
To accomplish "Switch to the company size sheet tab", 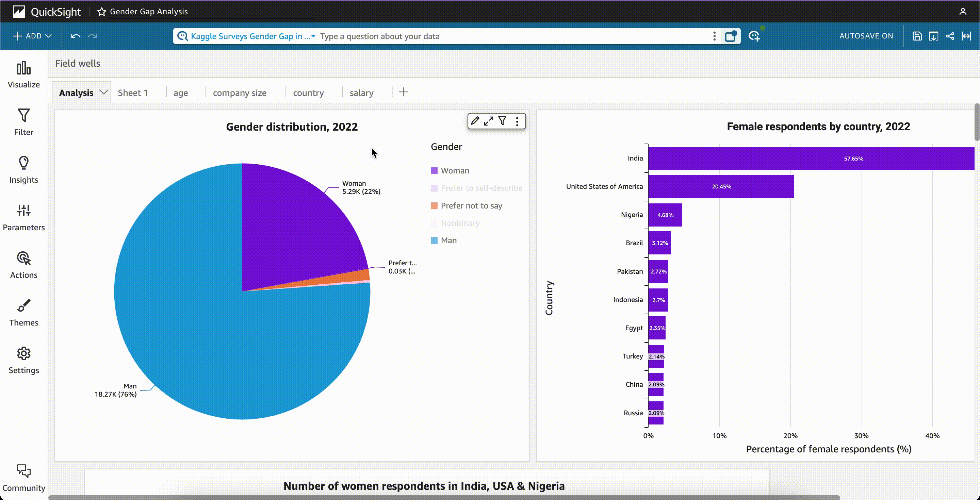I will 240,93.
